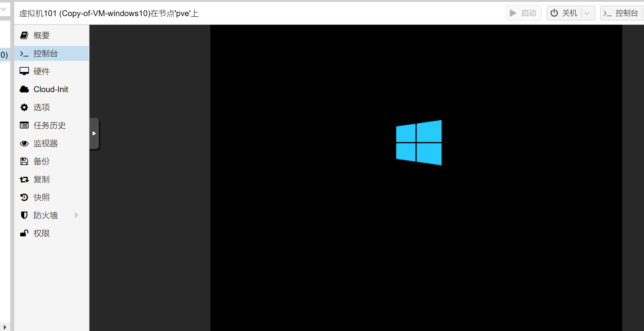Image resolution: width=644 pixels, height=331 pixels.
Task: Open the 复制 replication page
Action: (52, 179)
